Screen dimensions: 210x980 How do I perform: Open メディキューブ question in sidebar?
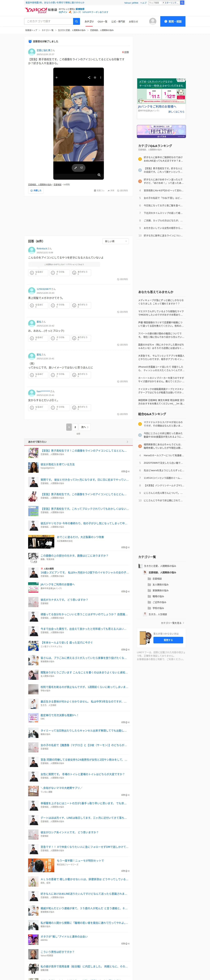click(161, 302)
